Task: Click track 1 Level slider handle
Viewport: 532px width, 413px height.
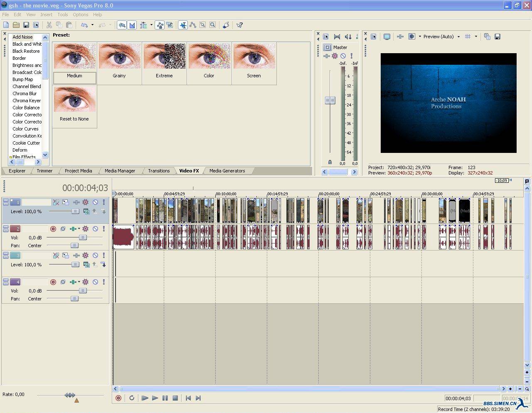Action: 75,211
